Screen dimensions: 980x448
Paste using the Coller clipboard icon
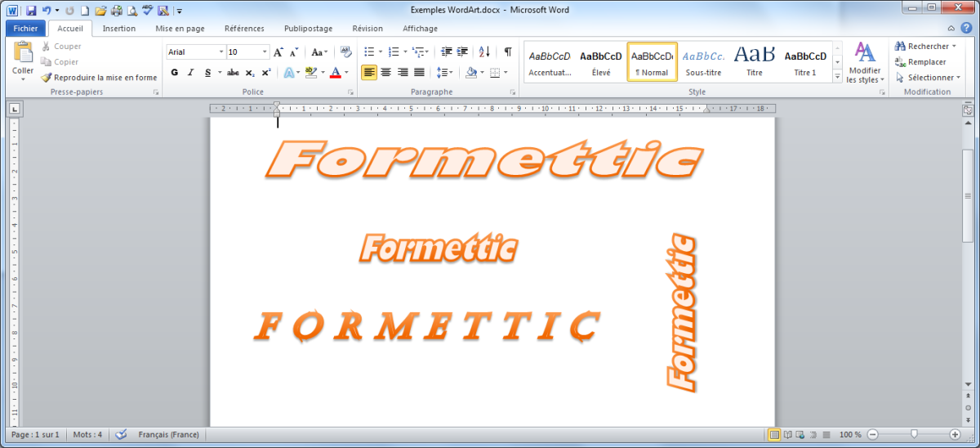pos(23,53)
